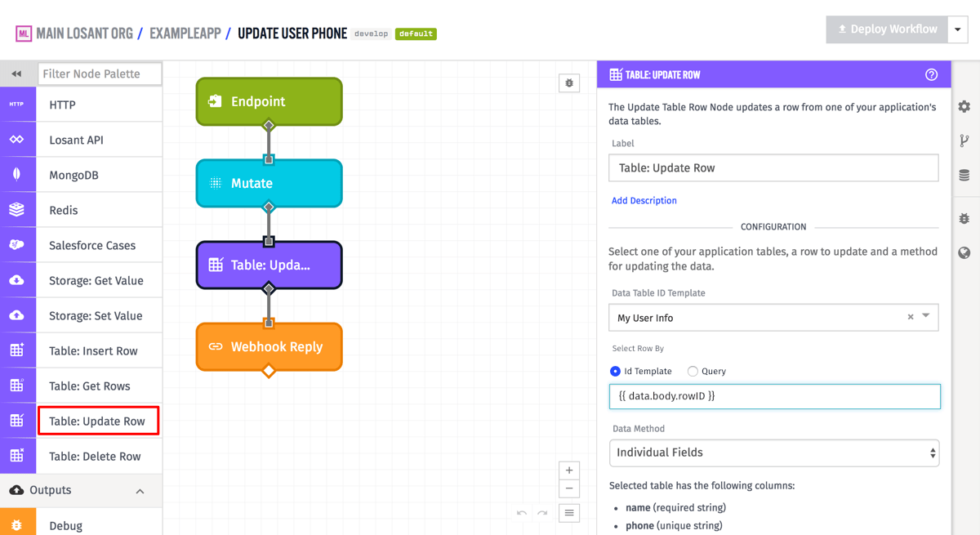Redo the last canvas change

coord(542,513)
